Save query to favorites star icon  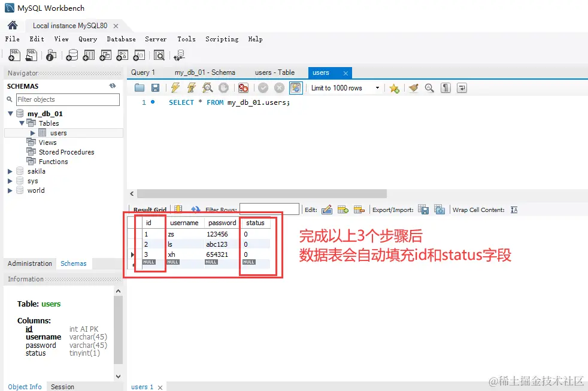tap(394, 88)
